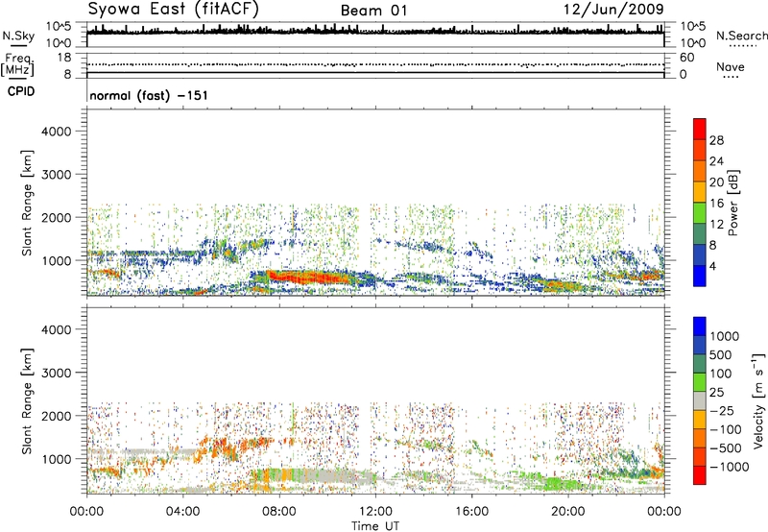
Task: Click the 'N.Sky' legend label
Action: (18, 36)
